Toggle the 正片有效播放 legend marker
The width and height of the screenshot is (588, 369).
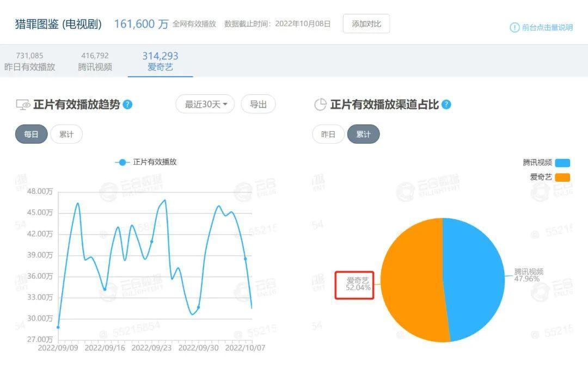pos(122,162)
